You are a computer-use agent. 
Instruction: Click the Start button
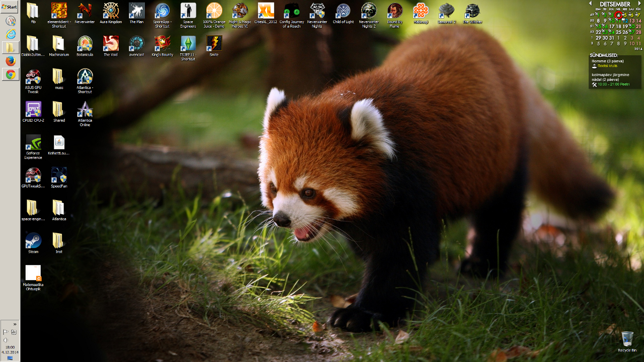click(x=10, y=7)
